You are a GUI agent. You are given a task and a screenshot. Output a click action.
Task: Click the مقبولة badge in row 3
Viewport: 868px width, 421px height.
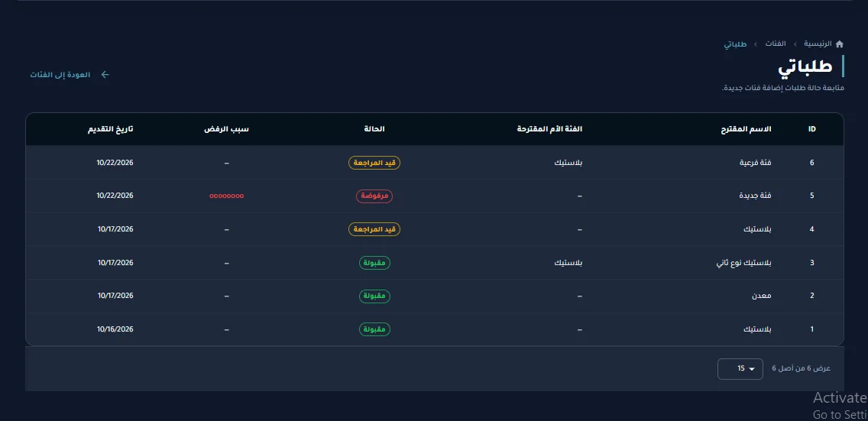pyautogui.click(x=374, y=263)
